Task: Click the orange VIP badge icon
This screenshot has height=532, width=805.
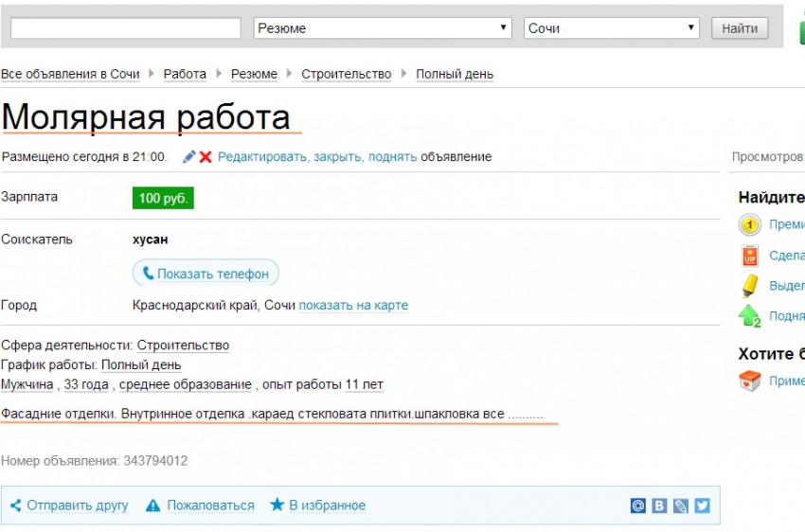Action: pyautogui.click(x=749, y=256)
